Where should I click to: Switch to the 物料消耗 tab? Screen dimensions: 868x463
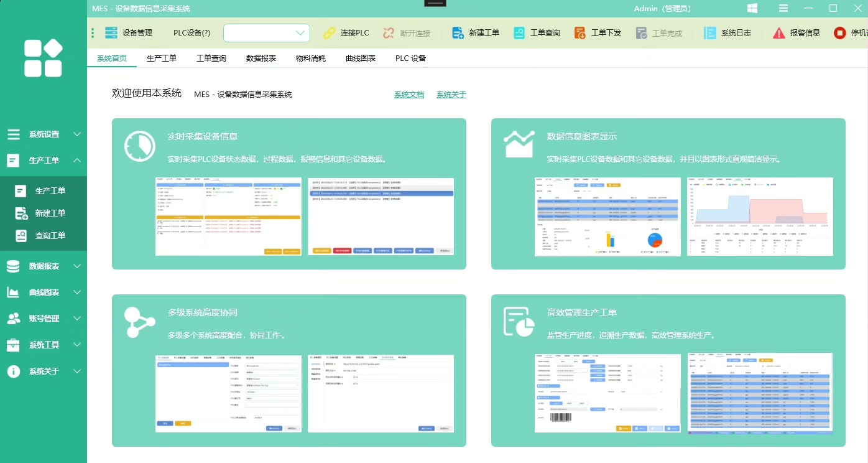click(x=311, y=58)
